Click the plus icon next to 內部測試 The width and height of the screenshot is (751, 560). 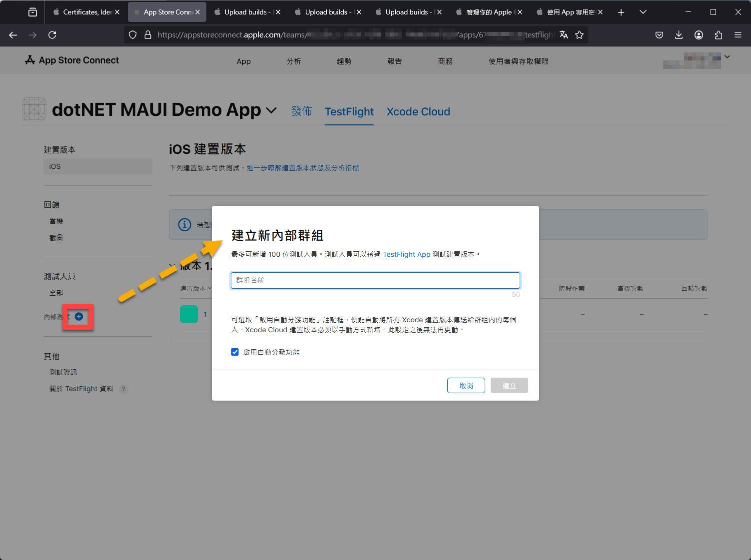tap(79, 316)
